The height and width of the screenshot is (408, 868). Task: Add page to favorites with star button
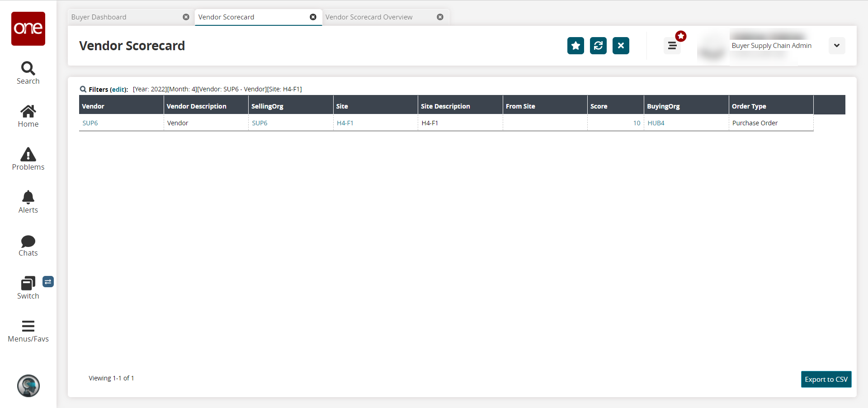576,46
